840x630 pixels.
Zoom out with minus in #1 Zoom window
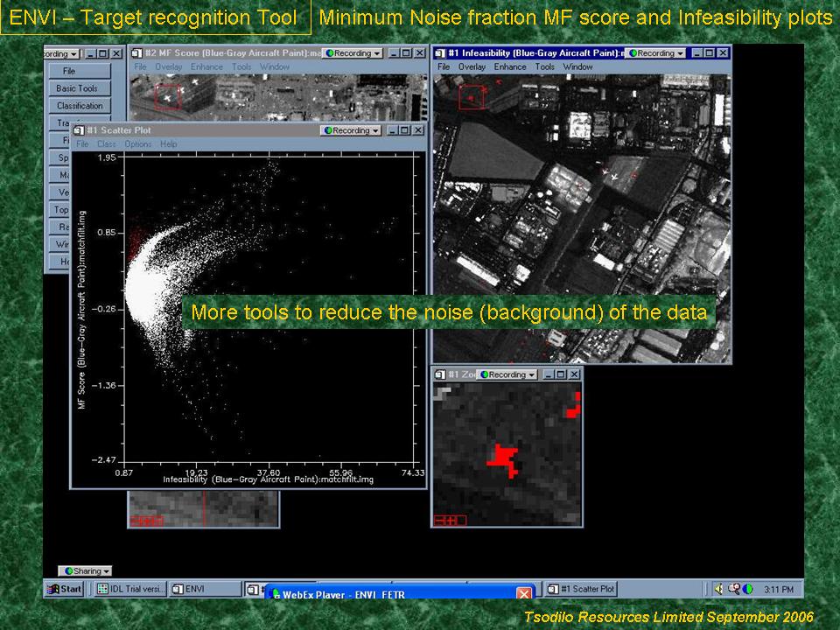coord(439,520)
